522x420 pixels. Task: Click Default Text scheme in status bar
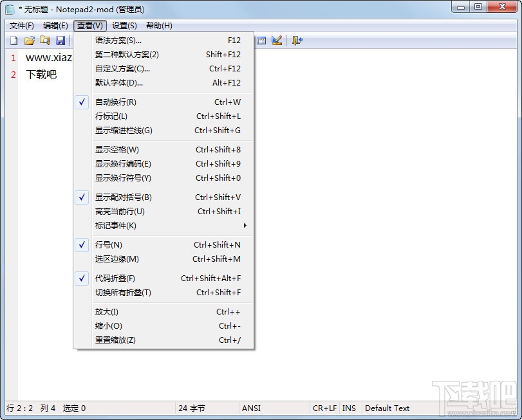coord(387,408)
